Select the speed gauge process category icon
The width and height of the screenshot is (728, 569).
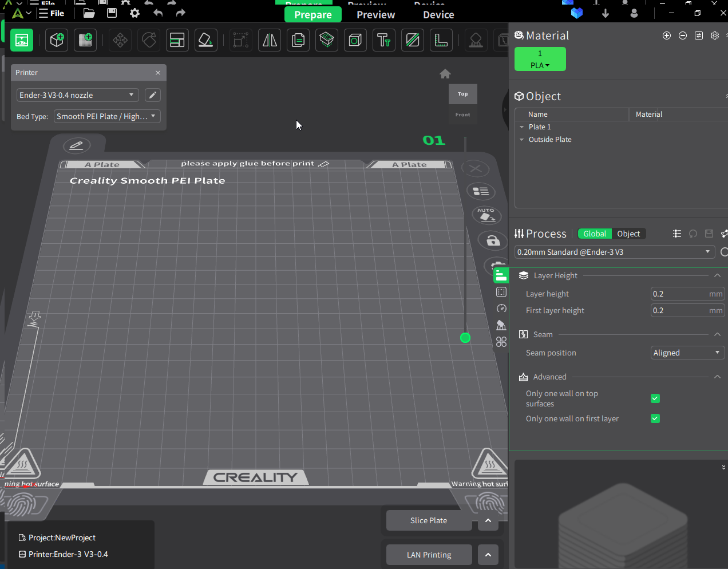pyautogui.click(x=501, y=309)
